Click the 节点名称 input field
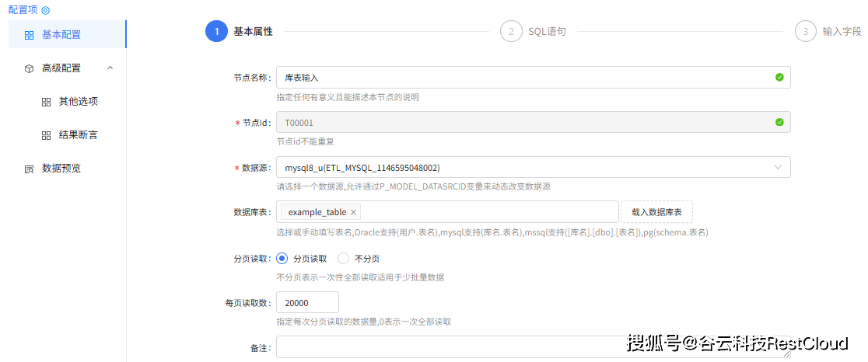 (x=521, y=78)
